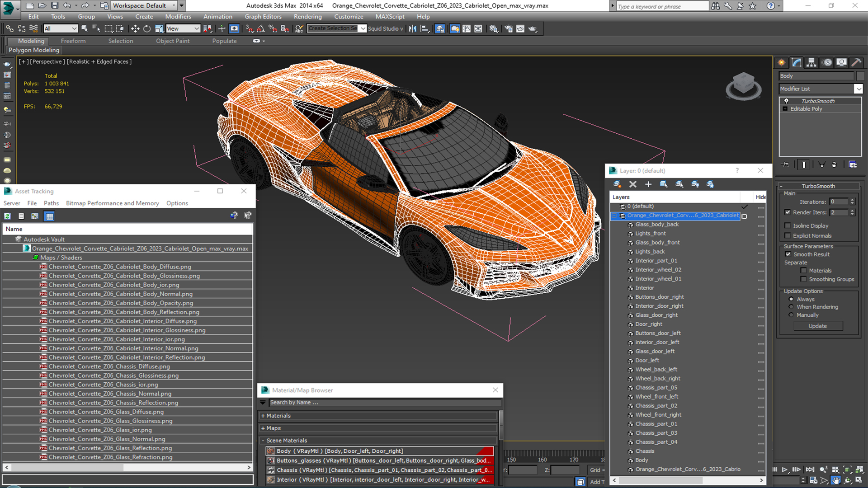
Task: Enable the Explicit Normals checkbox
Action: (x=788, y=235)
